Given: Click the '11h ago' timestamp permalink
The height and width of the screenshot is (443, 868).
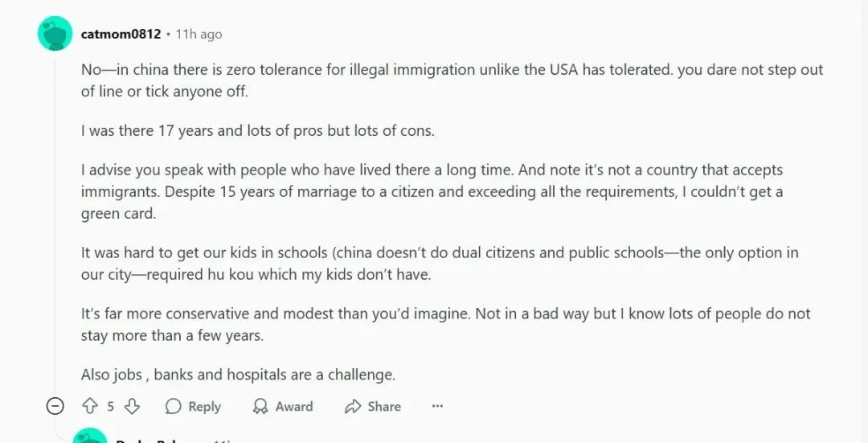Looking at the screenshot, I should 199,34.
